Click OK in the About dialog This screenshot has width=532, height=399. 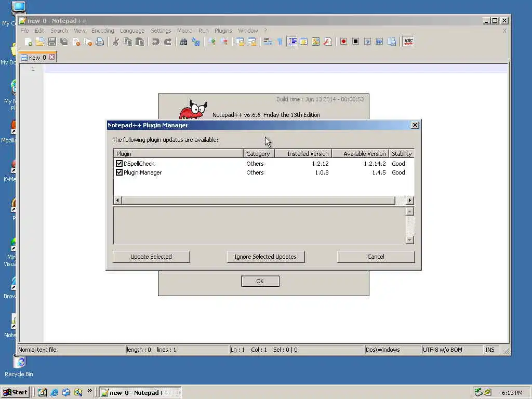(260, 281)
